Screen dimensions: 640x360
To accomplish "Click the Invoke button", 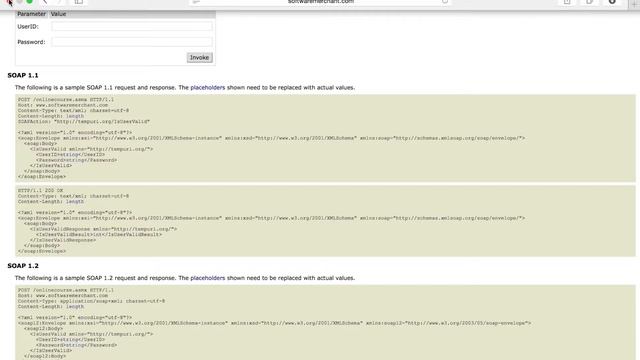I will [x=200, y=58].
